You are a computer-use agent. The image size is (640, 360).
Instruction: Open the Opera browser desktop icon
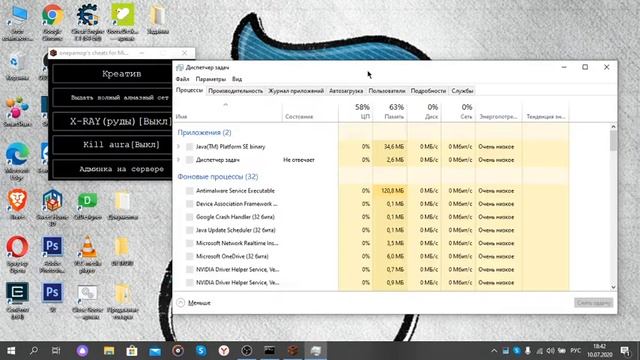(x=17, y=253)
